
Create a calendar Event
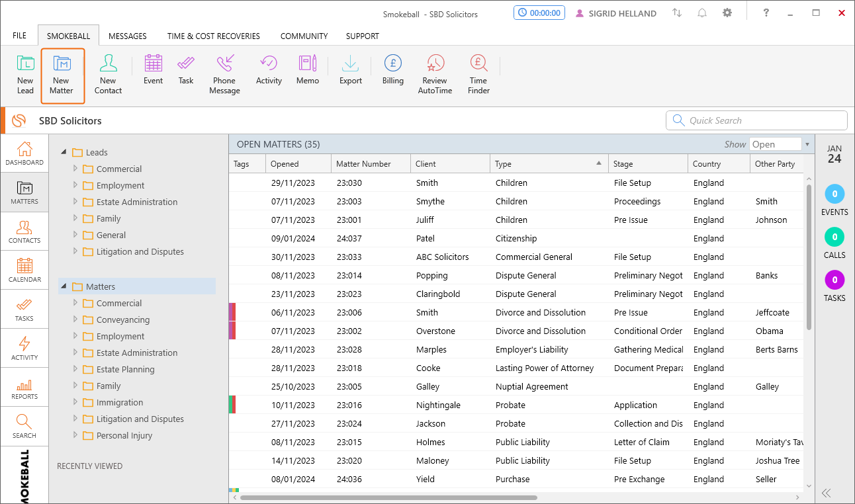coord(153,69)
